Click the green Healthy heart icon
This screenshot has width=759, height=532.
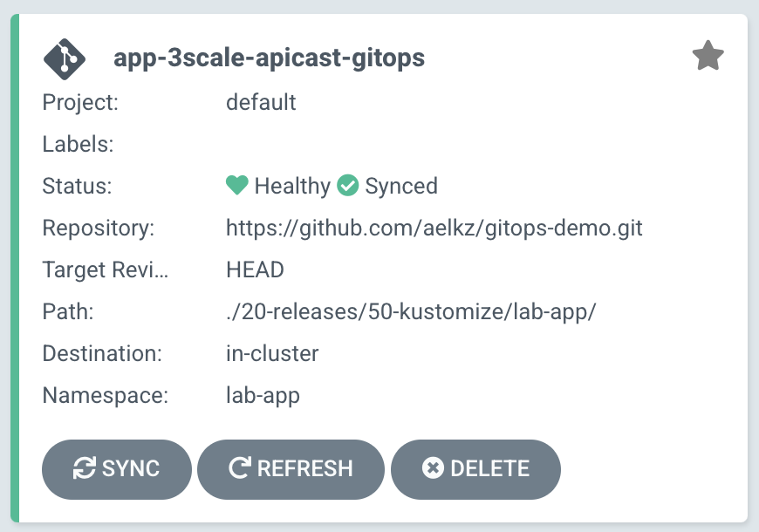pos(236,186)
